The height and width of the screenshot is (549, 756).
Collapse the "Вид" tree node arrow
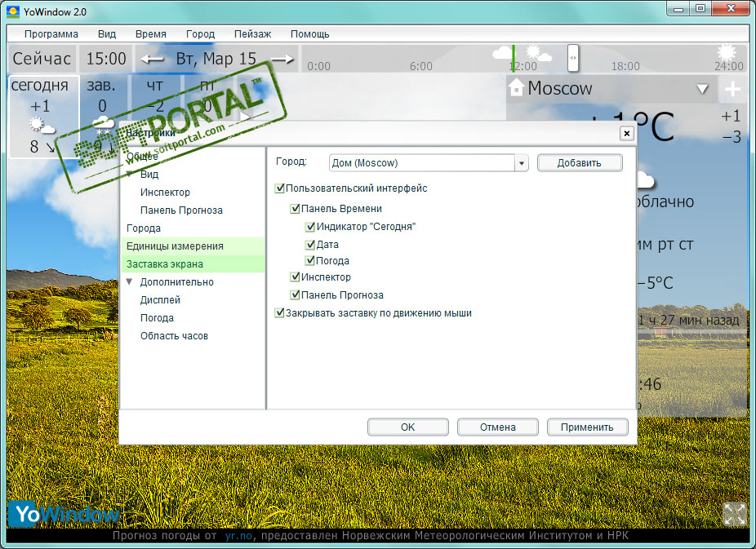[129, 174]
